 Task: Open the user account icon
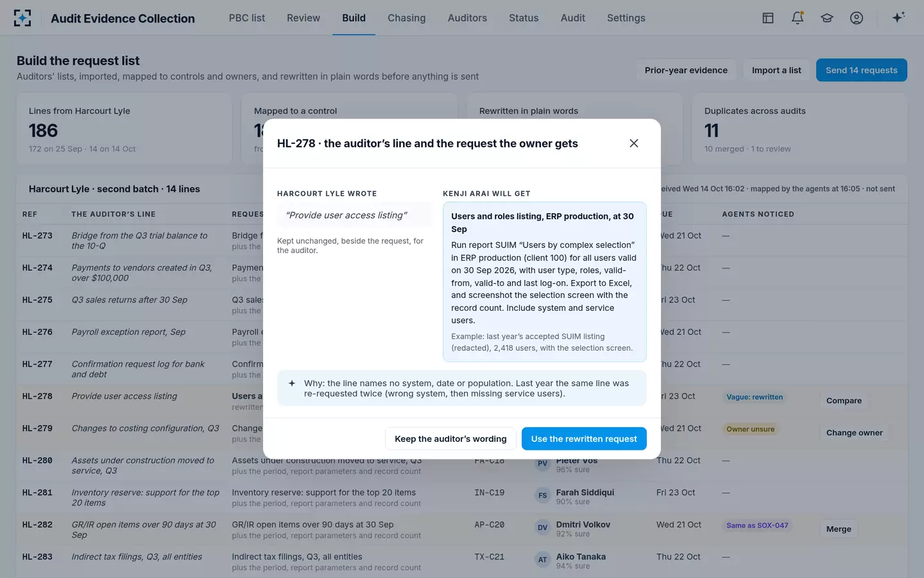coord(857,18)
